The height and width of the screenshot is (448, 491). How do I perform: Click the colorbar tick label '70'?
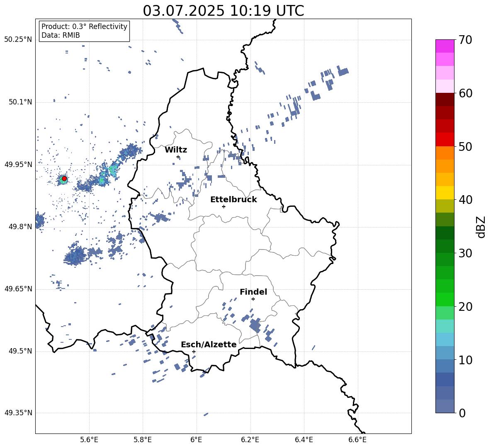click(x=465, y=40)
